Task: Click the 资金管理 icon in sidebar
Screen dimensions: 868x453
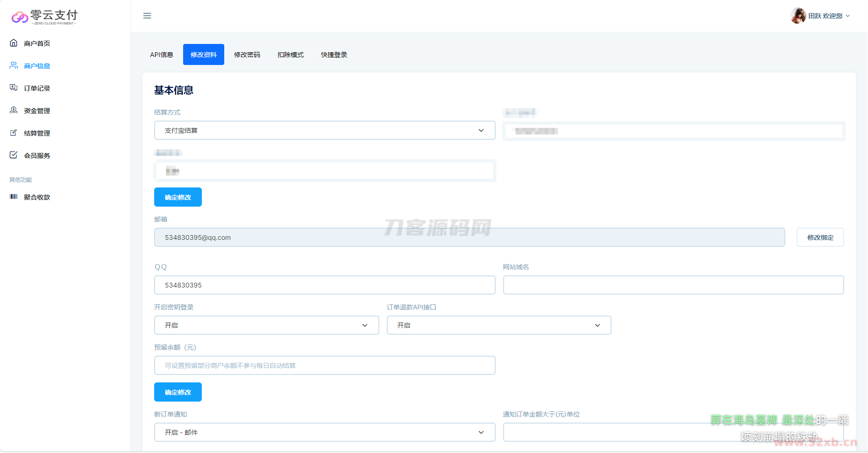Action: pyautogui.click(x=14, y=110)
